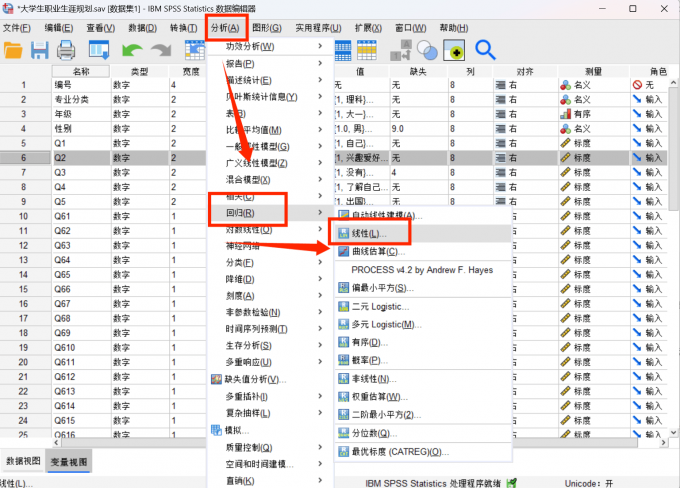Click the yellow grid variables toolbar icon
Viewport: 680px width, 488px height.
[x=367, y=50]
